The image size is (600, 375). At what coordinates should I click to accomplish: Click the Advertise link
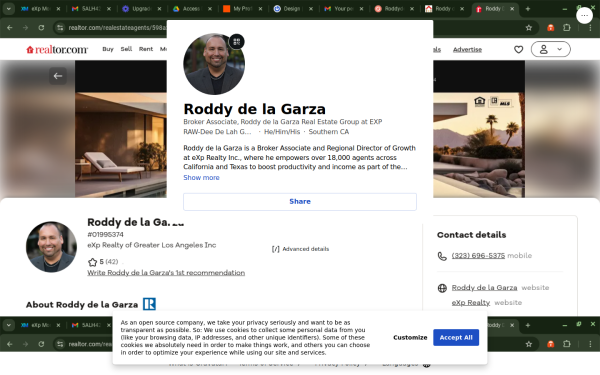[467, 49]
